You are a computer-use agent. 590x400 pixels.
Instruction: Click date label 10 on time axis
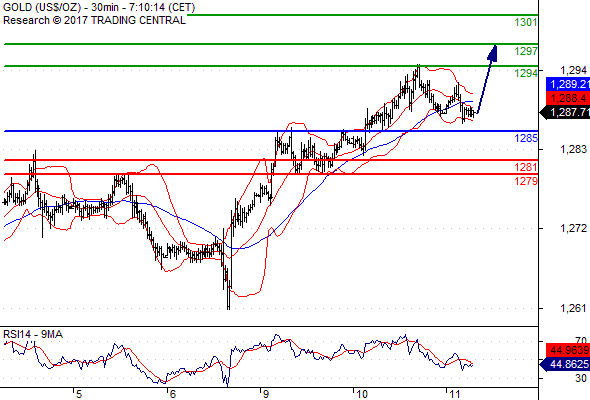[362, 394]
